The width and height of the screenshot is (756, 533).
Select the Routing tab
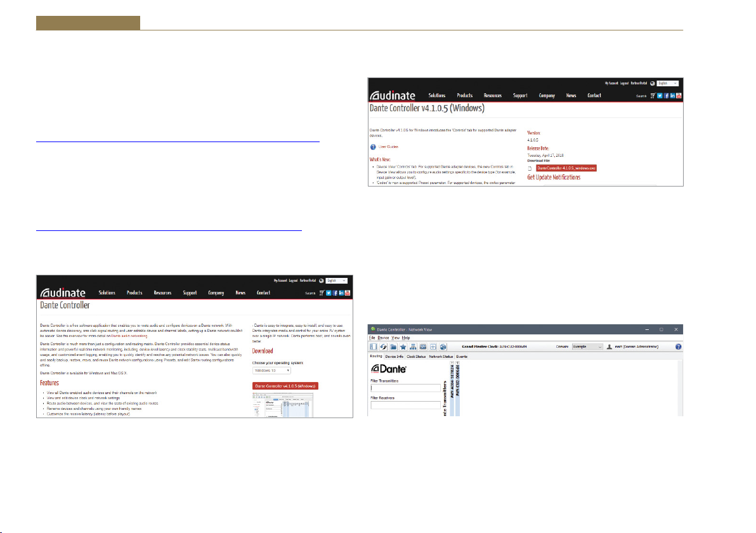pyautogui.click(x=376, y=357)
